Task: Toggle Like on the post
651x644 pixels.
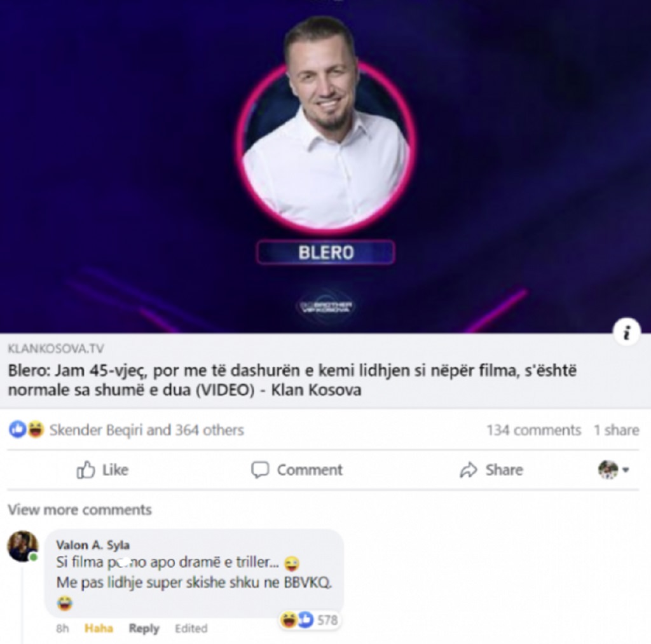Action: pos(102,470)
